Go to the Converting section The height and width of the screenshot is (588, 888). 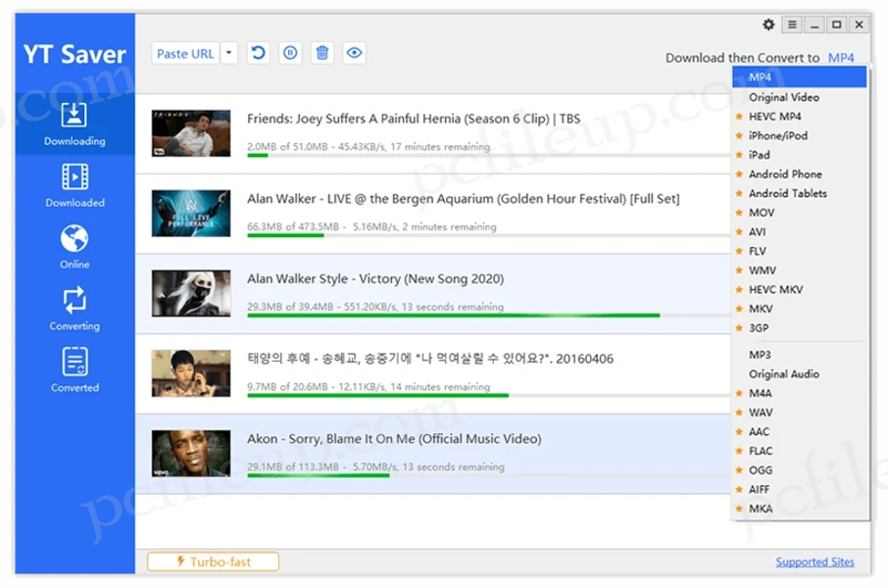pos(74,308)
